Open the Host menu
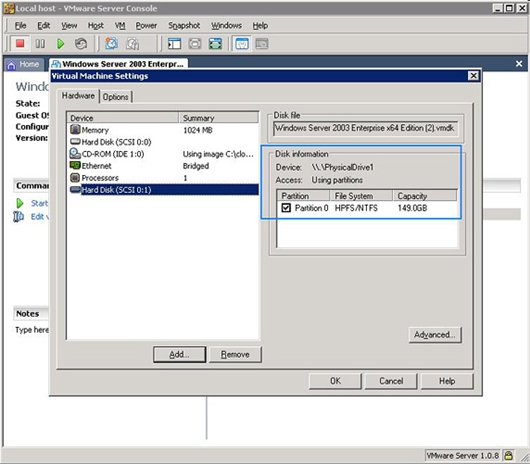 coord(96,26)
